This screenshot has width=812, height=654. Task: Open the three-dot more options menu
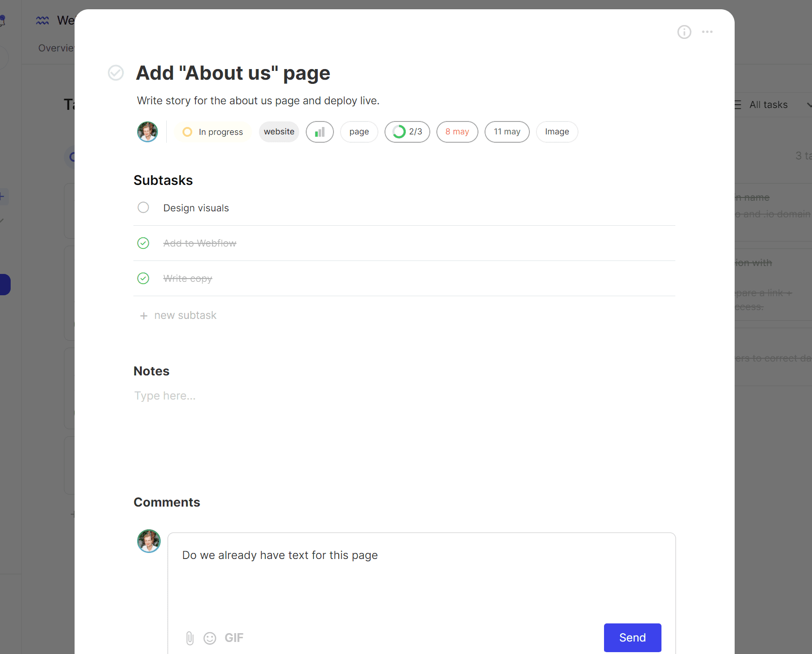[x=707, y=32]
